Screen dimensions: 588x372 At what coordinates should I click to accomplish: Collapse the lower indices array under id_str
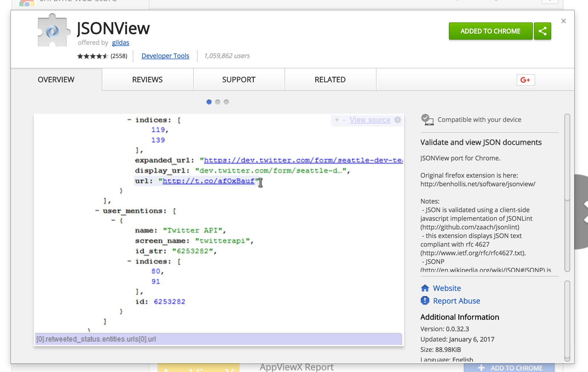(x=129, y=261)
